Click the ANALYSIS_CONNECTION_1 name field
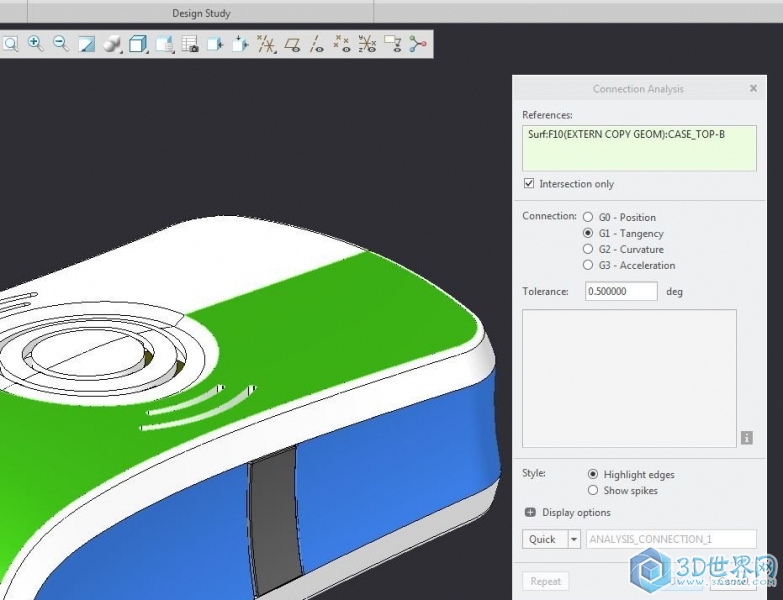Screen dimensions: 783x600 coord(671,539)
